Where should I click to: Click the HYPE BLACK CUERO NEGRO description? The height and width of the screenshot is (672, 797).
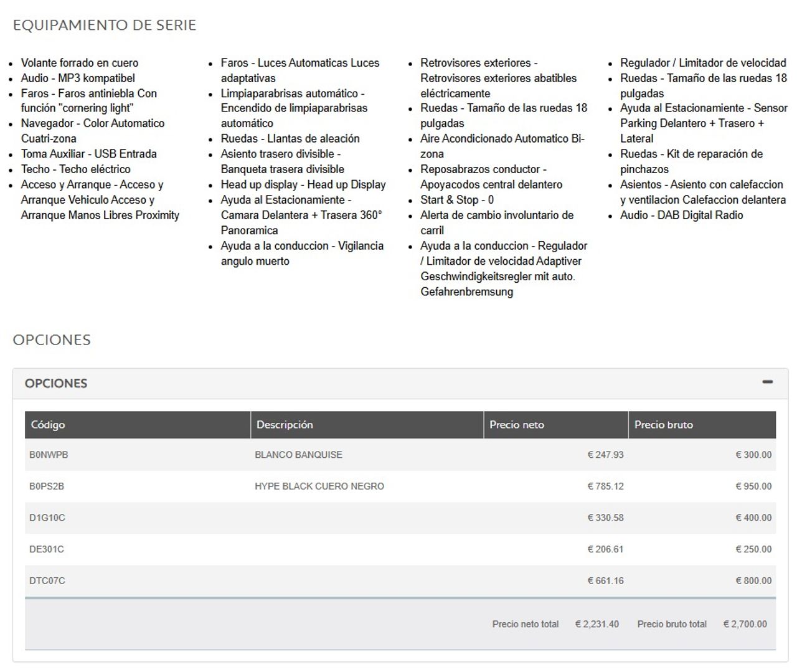point(319,486)
